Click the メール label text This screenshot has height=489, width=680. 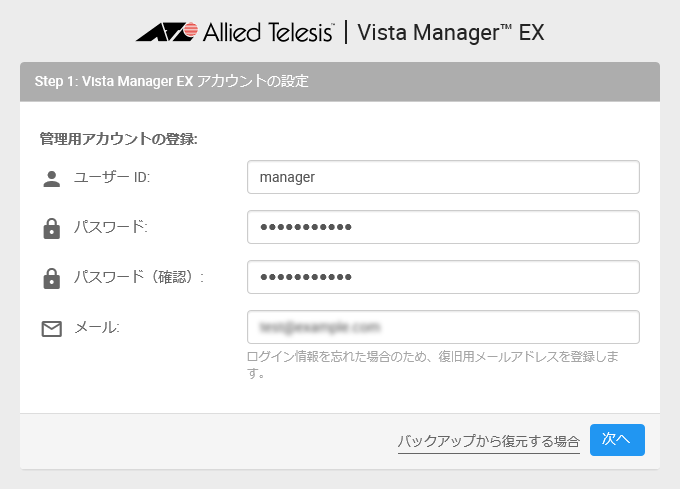(97, 327)
